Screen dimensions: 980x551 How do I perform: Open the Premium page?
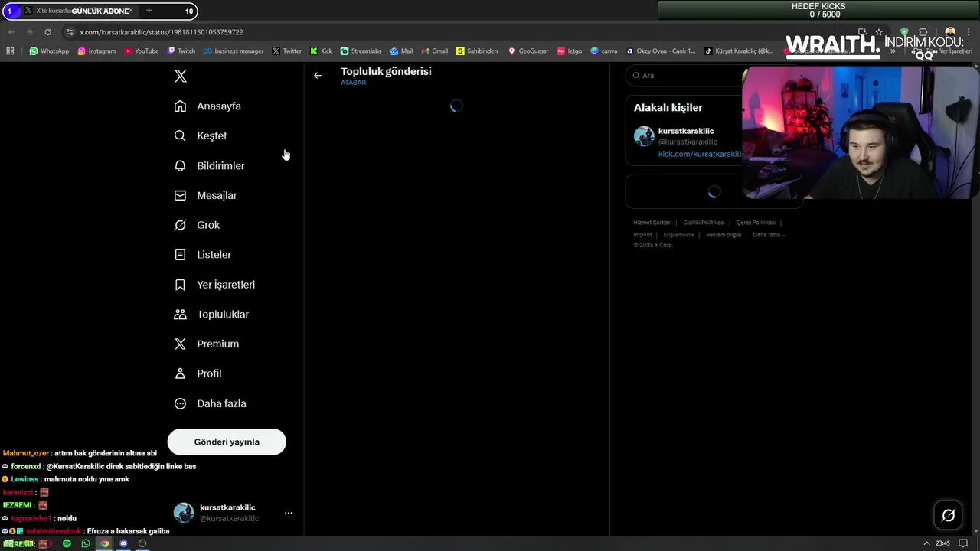tap(206, 344)
